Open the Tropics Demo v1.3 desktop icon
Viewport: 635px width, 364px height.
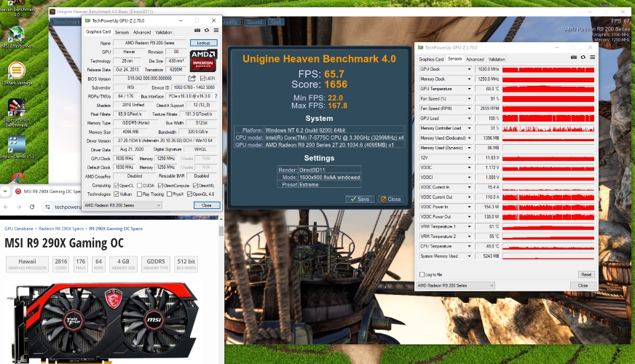[x=17, y=147]
